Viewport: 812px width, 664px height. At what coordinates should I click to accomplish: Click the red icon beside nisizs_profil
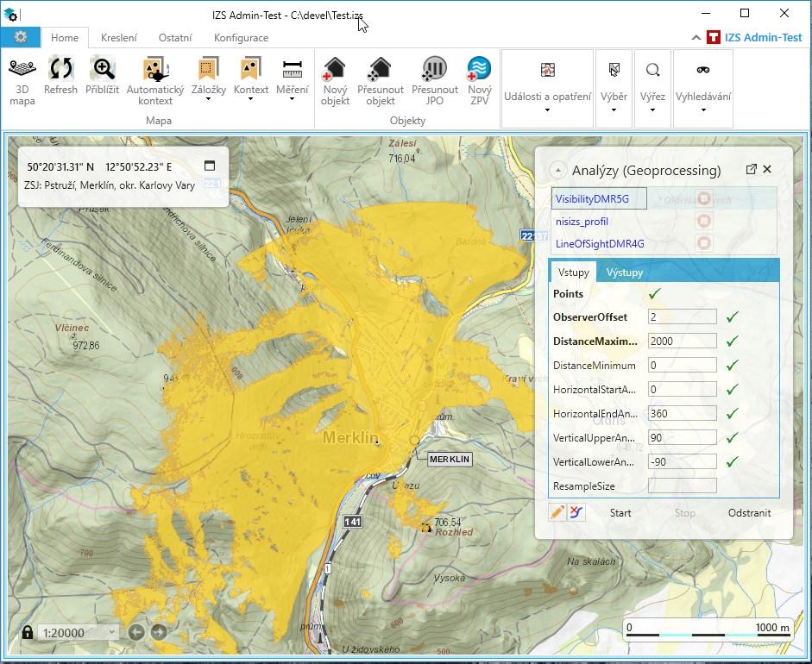pyautogui.click(x=704, y=221)
